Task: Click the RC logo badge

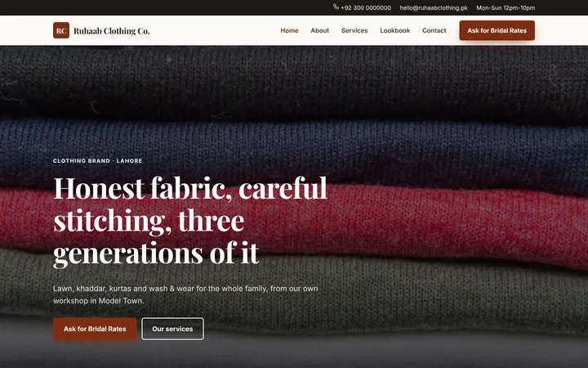Action: coord(61,30)
